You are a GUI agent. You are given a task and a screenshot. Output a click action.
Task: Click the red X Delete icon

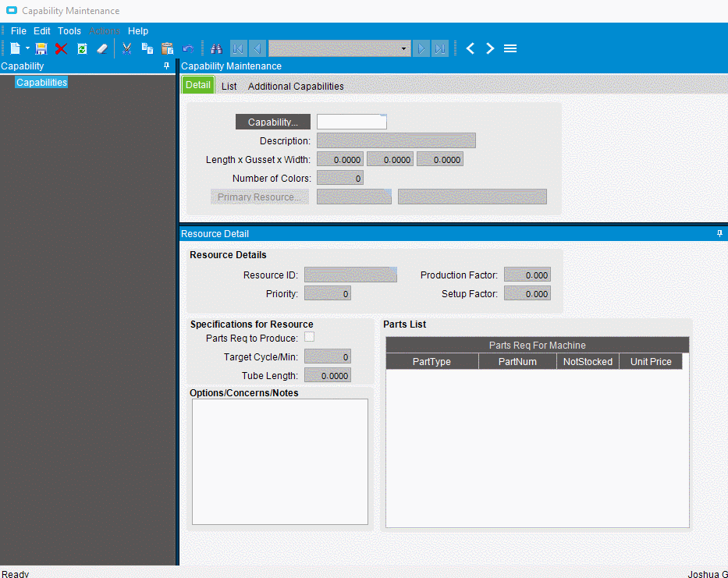coord(62,48)
